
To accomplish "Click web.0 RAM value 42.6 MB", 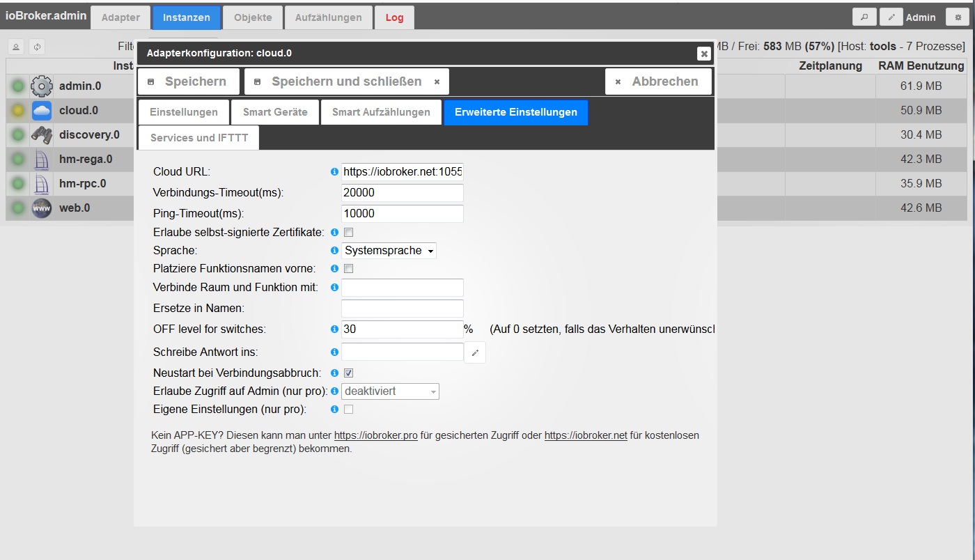I will [x=921, y=208].
